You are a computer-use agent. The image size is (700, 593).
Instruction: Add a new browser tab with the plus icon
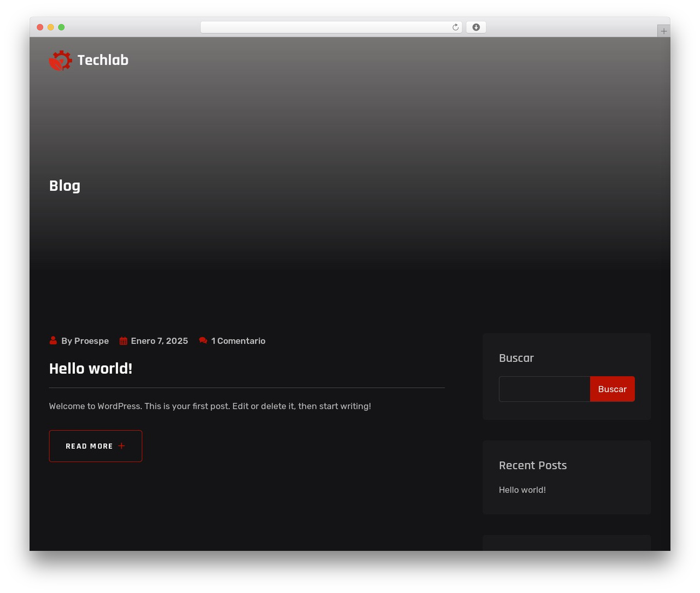coord(663,31)
